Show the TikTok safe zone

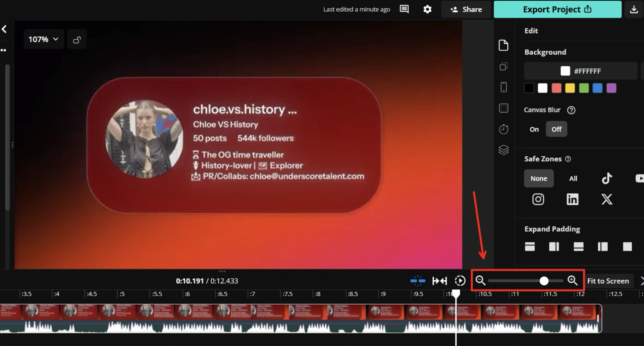point(607,178)
